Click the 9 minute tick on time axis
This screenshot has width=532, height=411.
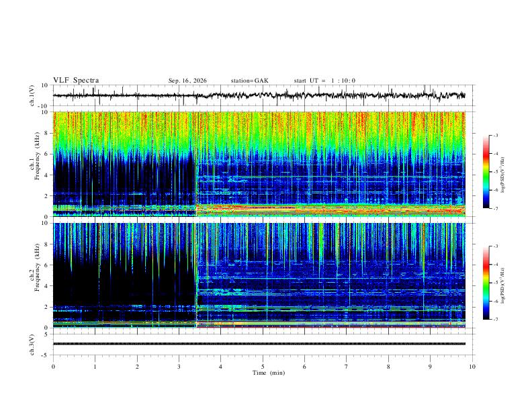tap(430, 367)
